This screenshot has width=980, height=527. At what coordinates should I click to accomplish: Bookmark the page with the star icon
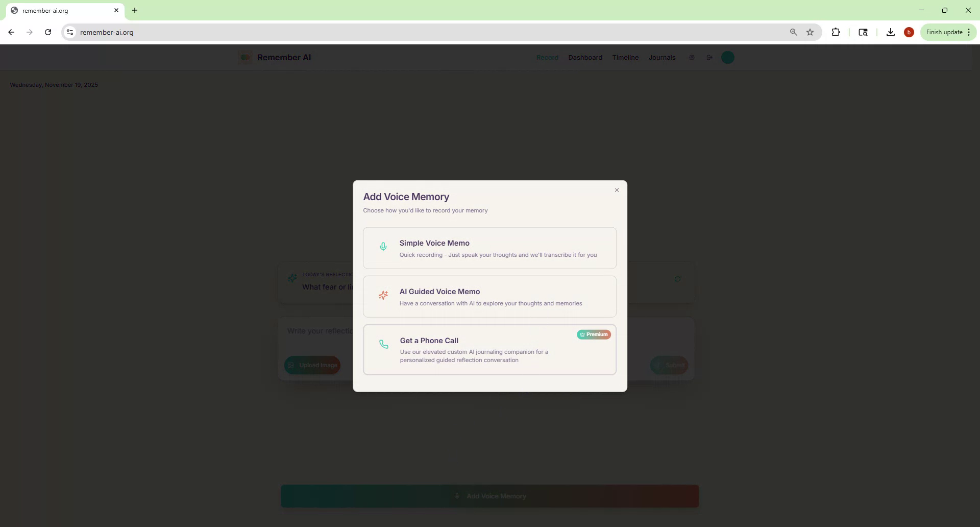(x=811, y=32)
